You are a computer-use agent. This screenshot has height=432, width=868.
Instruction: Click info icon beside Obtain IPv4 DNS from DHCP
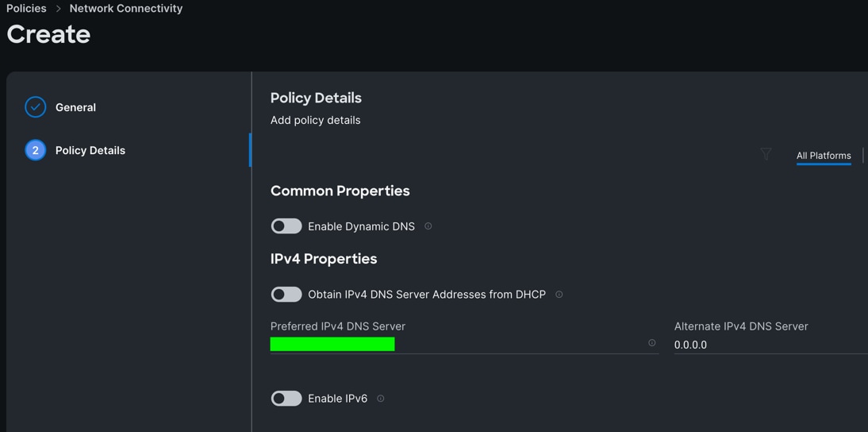[559, 295]
